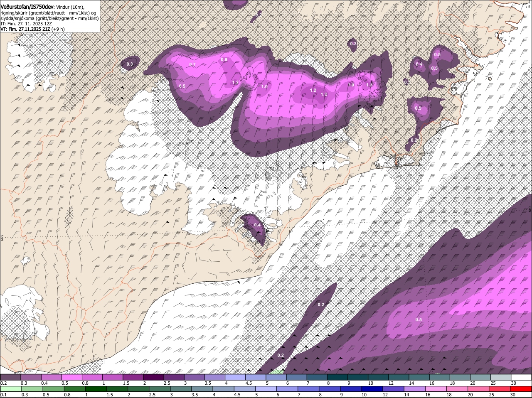Pick the dark mauve 0.2–0.3 snow legend swatch
This screenshot has width=532, height=398.
[10, 377]
